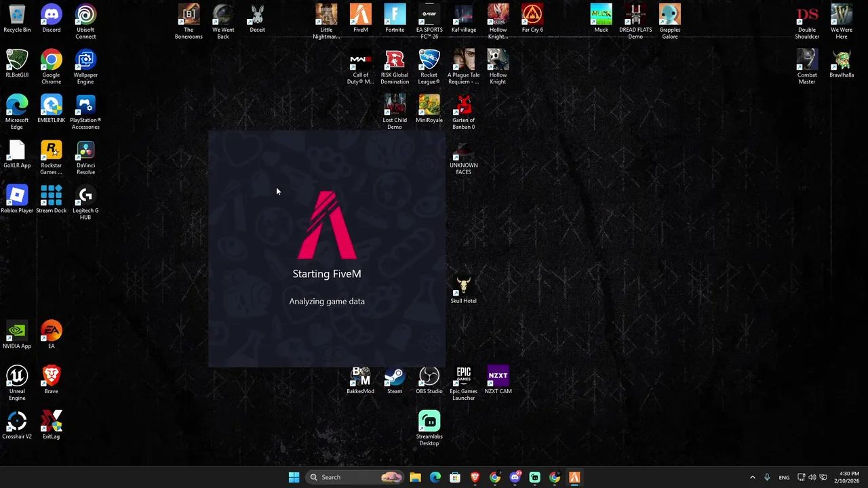868x488 pixels.
Task: Launch the NVIDIA App desktop shortcut
Action: click(17, 335)
